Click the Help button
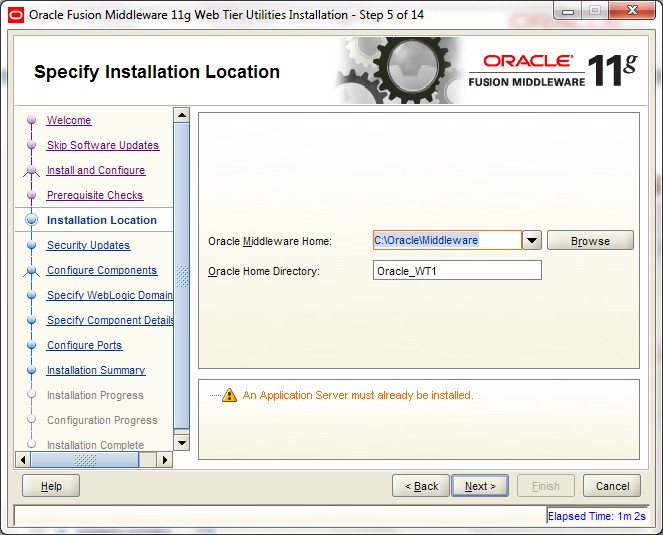 click(51, 486)
